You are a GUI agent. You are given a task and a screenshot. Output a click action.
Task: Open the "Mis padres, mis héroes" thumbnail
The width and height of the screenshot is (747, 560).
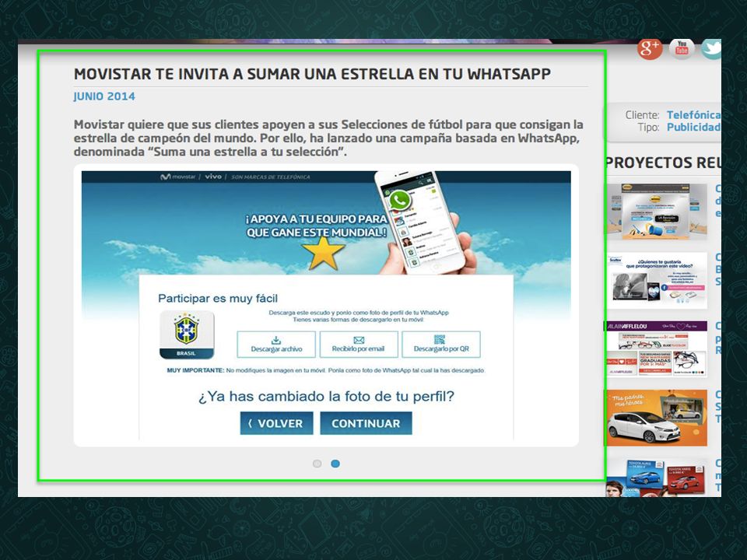tap(657, 418)
